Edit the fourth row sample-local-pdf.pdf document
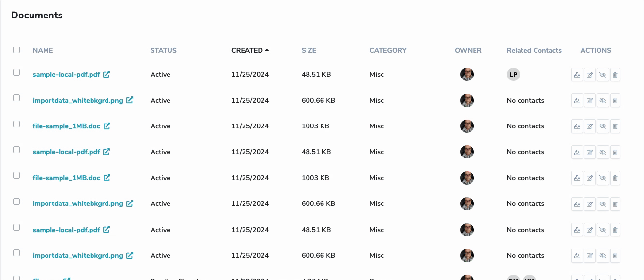Viewport: 644px width, 280px height. click(590, 152)
